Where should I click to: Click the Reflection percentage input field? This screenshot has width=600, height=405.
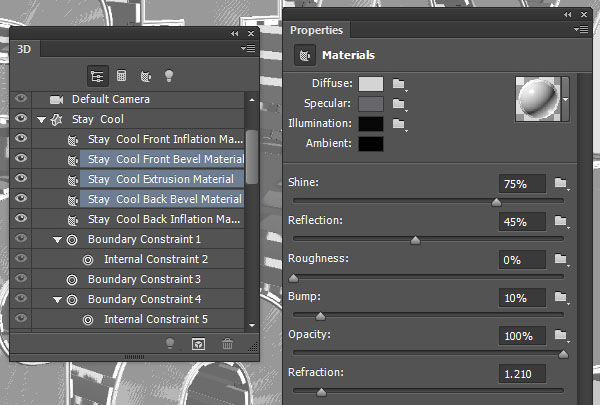[522, 221]
